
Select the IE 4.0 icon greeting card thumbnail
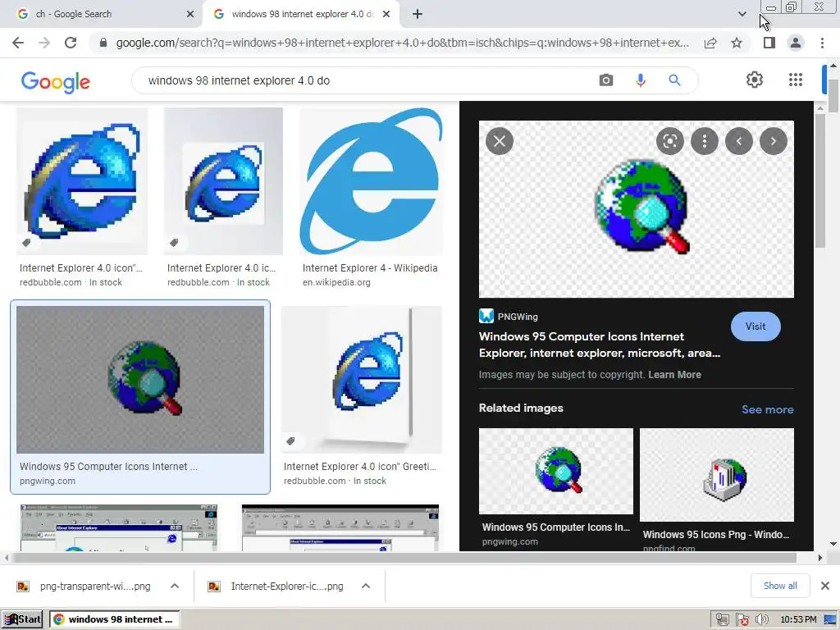pos(361,380)
